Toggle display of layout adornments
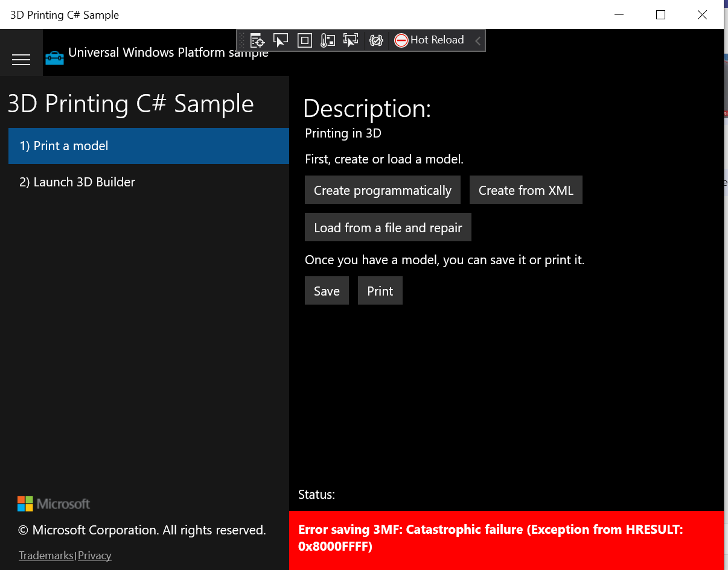This screenshot has height=570, width=728. click(304, 40)
